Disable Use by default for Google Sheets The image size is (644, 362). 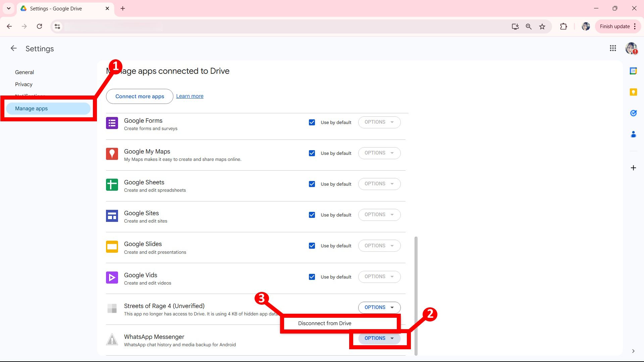tap(312, 184)
